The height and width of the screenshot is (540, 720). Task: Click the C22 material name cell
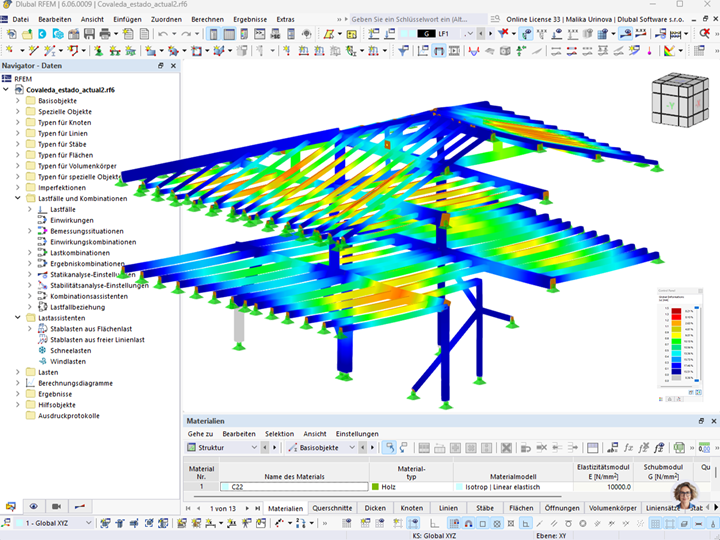click(294, 487)
